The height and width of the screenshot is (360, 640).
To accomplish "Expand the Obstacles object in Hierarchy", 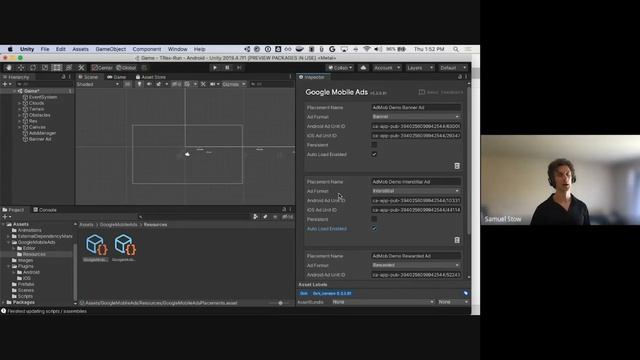I will pos(20,115).
